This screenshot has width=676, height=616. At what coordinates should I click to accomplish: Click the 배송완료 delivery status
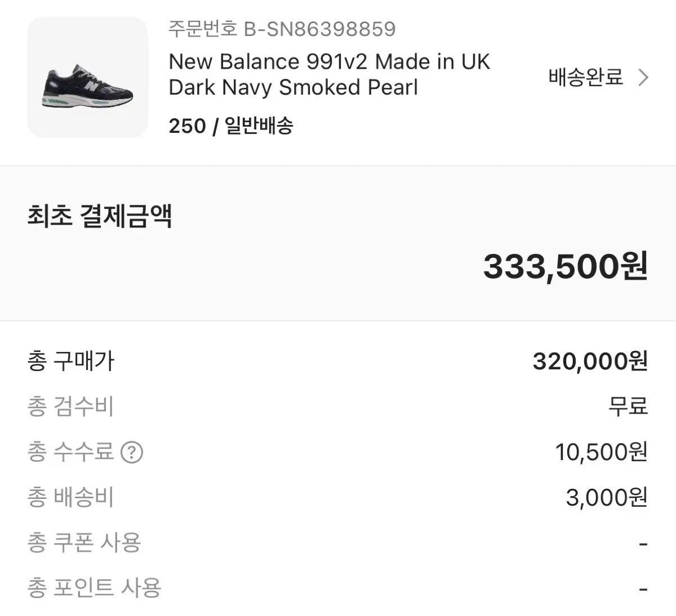(586, 77)
